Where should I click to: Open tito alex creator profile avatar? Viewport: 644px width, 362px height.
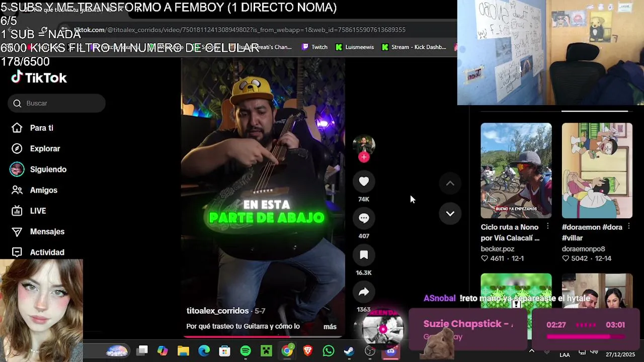click(x=364, y=145)
